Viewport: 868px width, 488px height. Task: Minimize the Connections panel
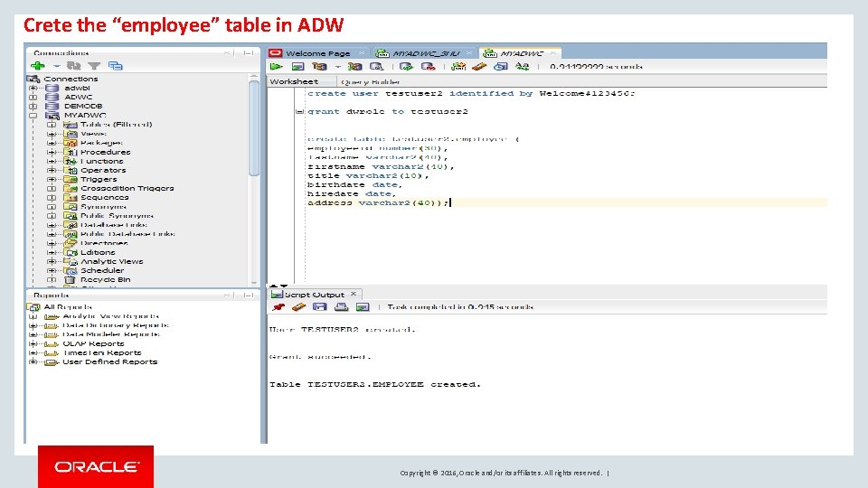point(249,53)
